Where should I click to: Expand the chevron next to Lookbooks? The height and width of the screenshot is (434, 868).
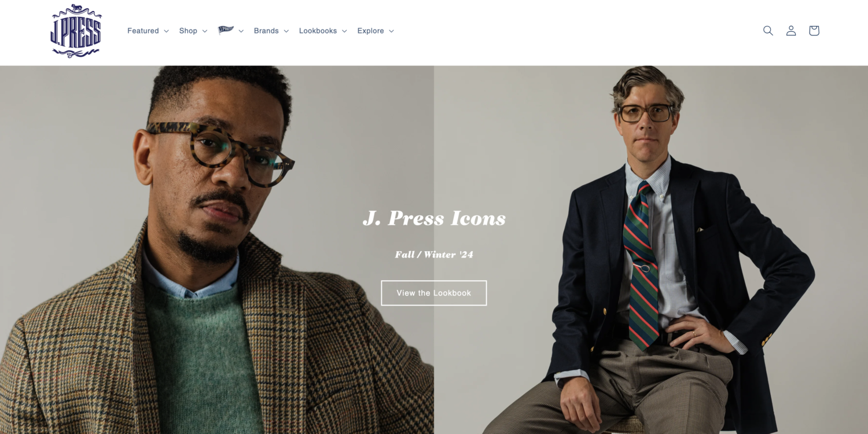tap(344, 31)
